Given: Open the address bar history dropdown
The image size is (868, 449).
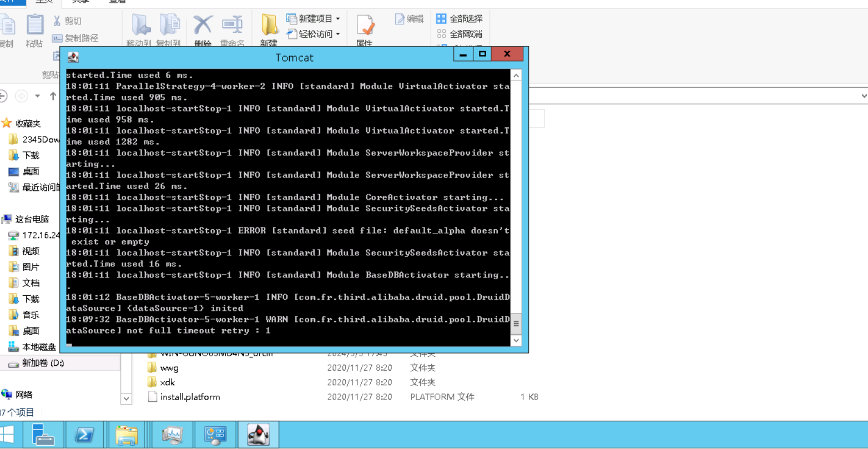Looking at the screenshot, I should point(864,96).
